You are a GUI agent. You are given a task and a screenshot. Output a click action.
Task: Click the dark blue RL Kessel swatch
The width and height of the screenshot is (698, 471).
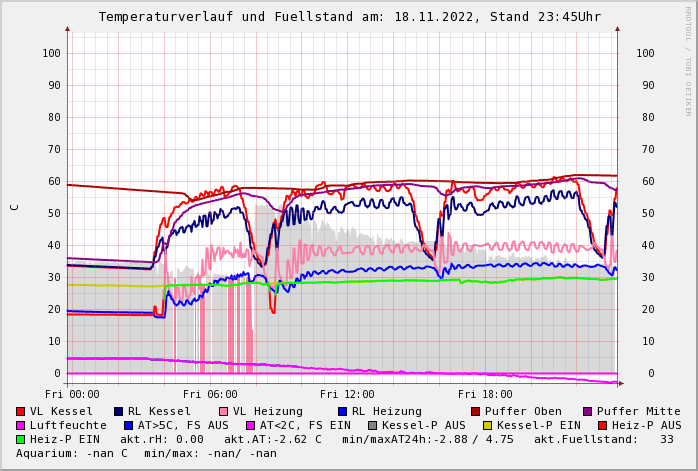pyautogui.click(x=119, y=411)
